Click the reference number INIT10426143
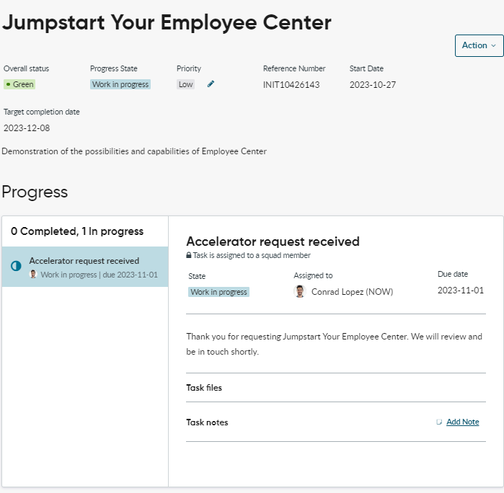This screenshot has height=493, width=504. pos(291,85)
